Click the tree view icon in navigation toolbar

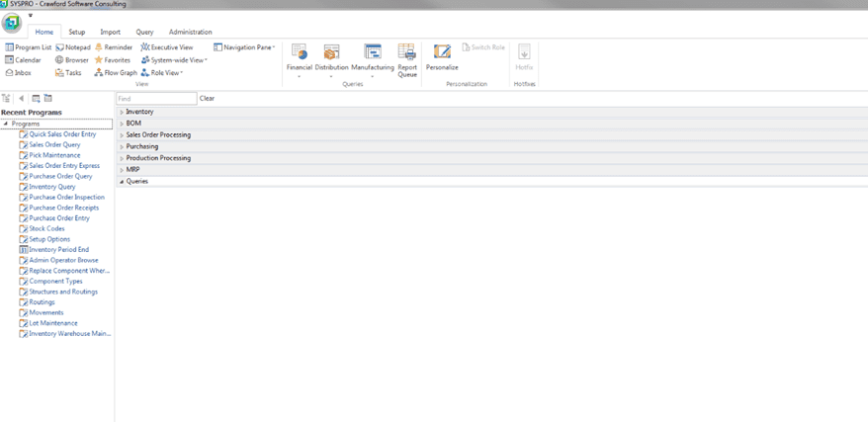pos(6,99)
